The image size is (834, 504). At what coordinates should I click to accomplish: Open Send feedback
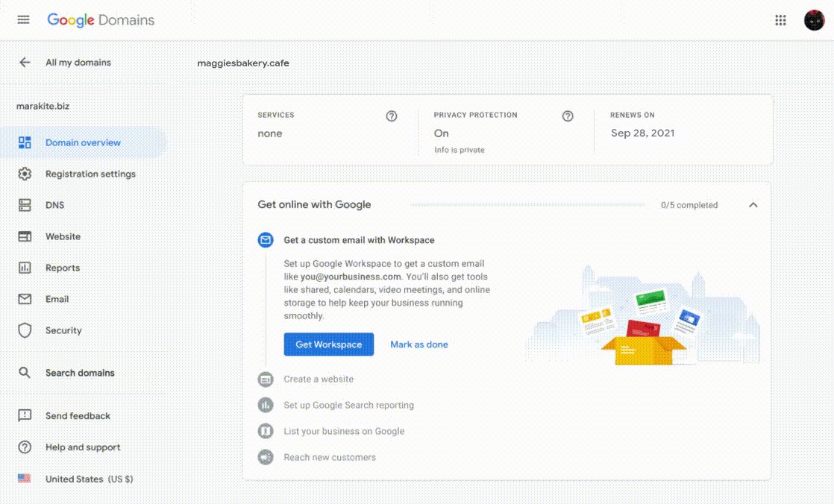tap(78, 416)
